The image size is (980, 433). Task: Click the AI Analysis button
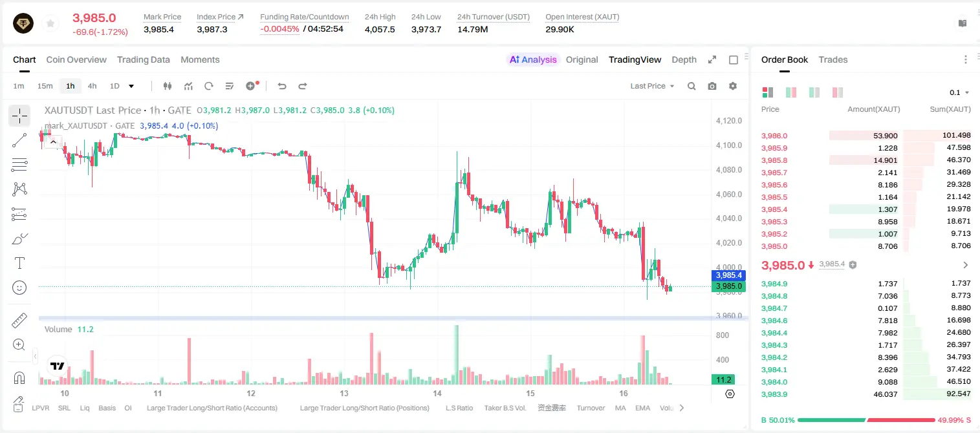pyautogui.click(x=533, y=59)
